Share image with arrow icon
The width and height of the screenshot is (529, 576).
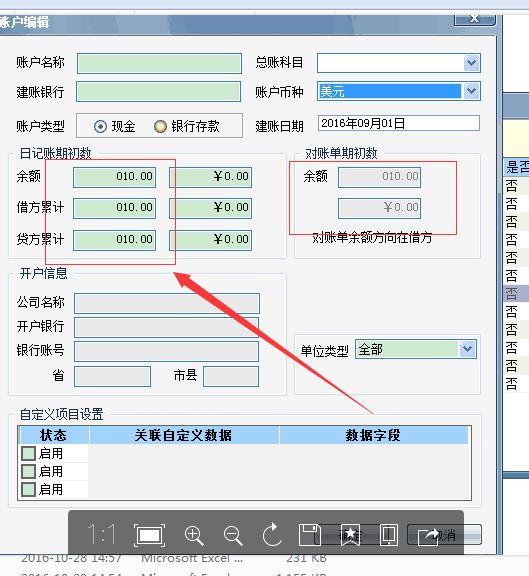click(x=428, y=536)
